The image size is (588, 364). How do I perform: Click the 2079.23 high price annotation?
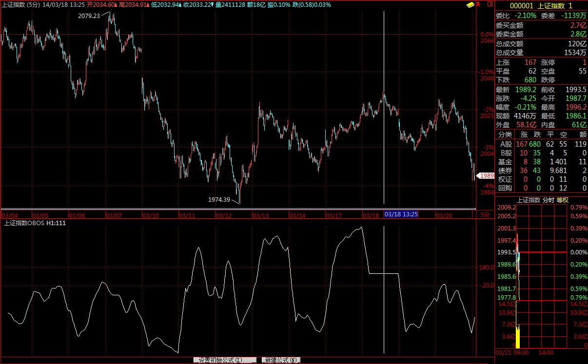(89, 16)
